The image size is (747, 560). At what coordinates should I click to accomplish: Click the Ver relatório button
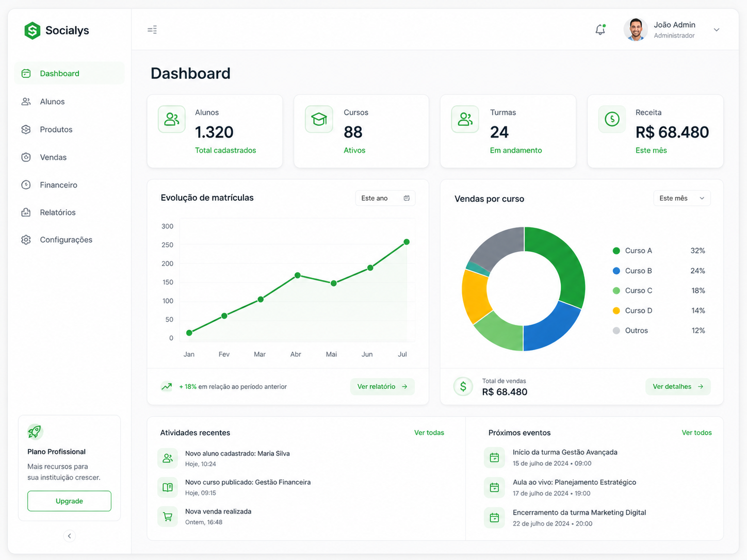382,386
